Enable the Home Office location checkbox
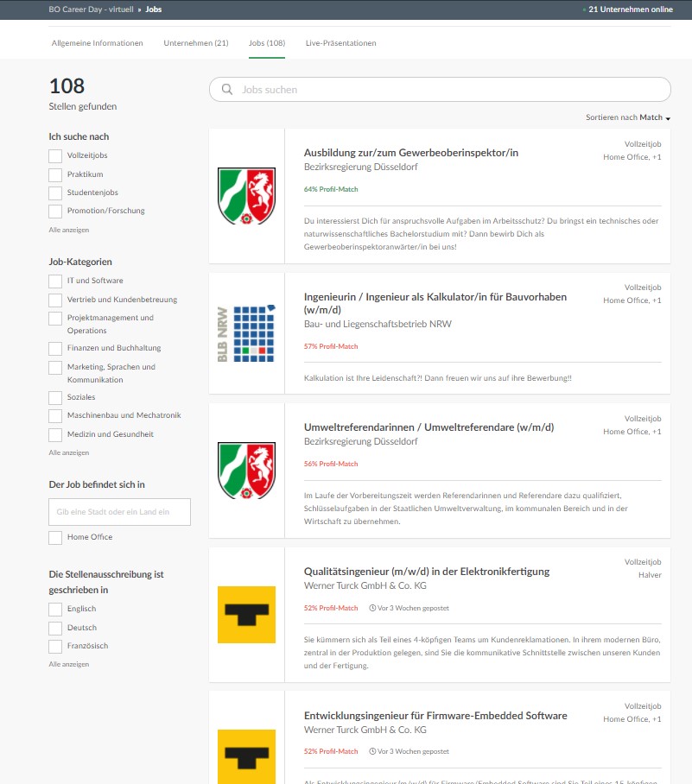Viewport: 692px width, 784px height. coord(55,538)
